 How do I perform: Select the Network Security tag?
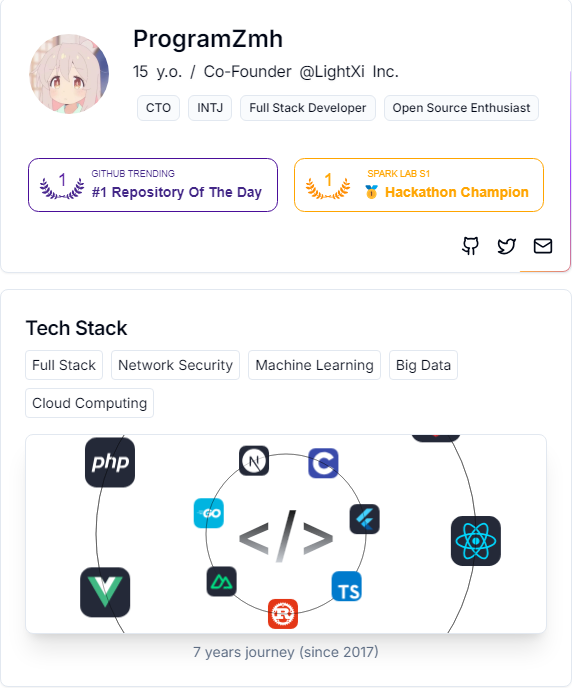point(175,365)
